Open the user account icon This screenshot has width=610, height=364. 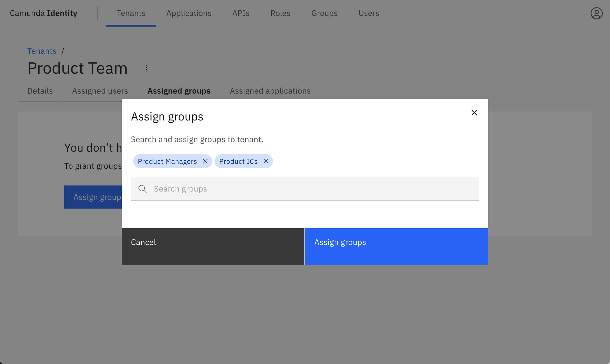pos(596,13)
